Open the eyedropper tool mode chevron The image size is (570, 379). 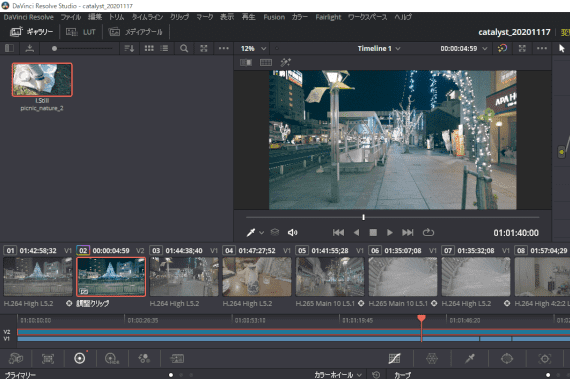(x=261, y=233)
